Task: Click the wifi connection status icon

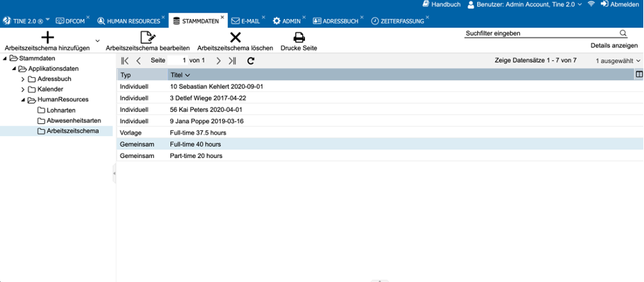Action: pos(592,4)
